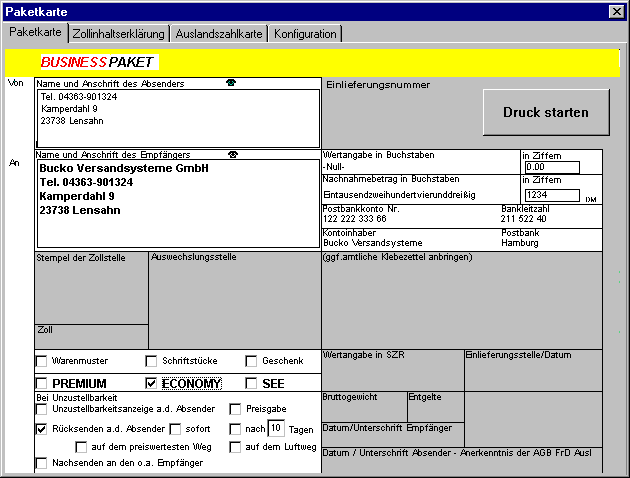Enable the PREMIUM option
The image size is (630, 478).
42,384
